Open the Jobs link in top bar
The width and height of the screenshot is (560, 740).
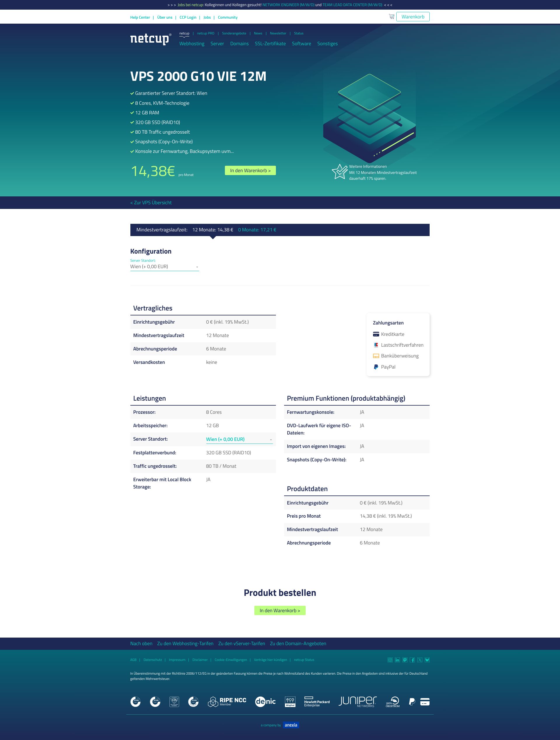pos(207,18)
